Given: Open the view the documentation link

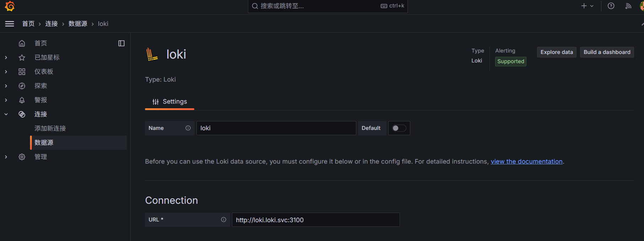Looking at the screenshot, I should [526, 161].
